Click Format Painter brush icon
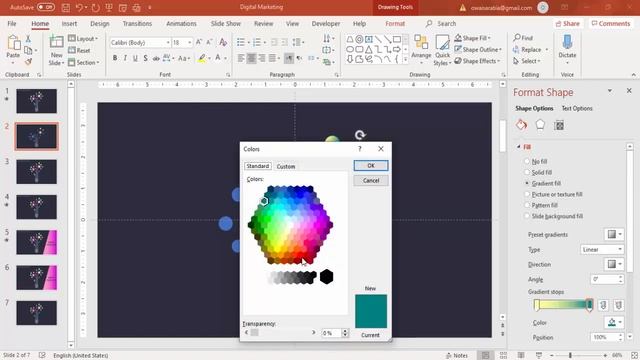640x360 pixels. (x=28, y=62)
